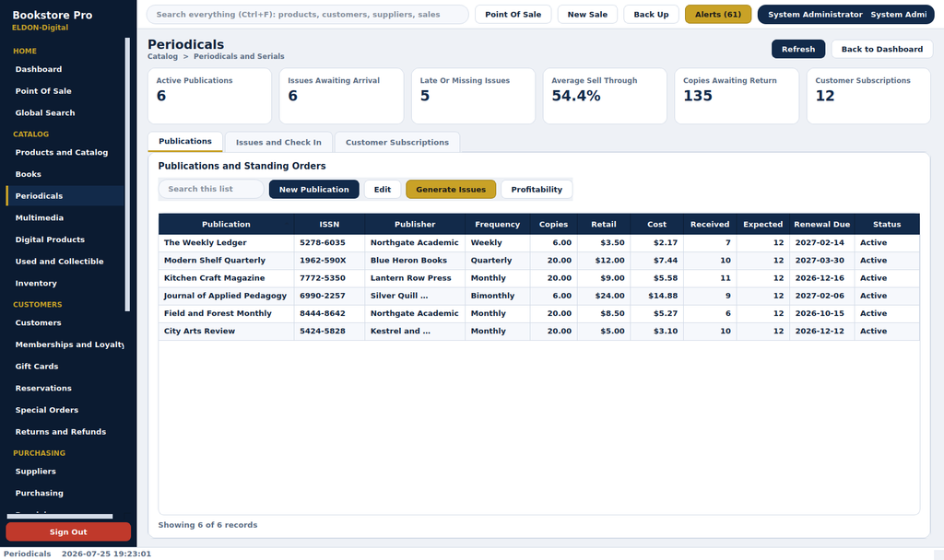Sort by the Publication column header
This screenshot has width=944, height=560.
point(227,225)
